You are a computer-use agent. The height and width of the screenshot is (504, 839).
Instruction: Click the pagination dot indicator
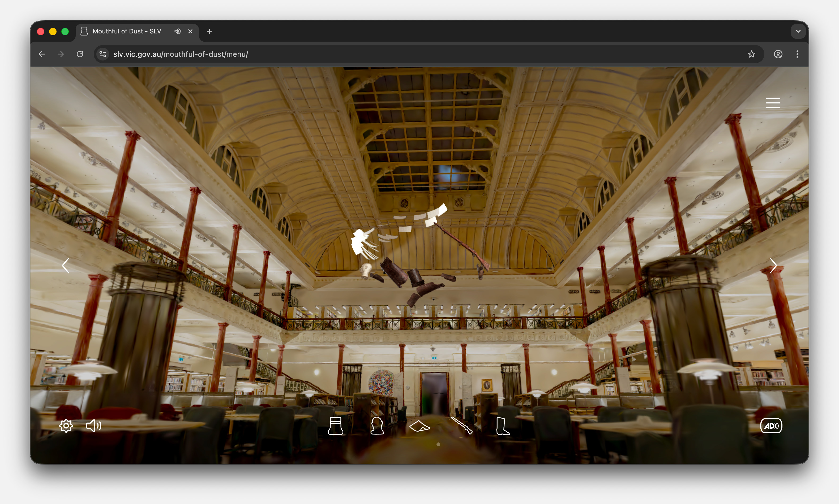pos(438,444)
